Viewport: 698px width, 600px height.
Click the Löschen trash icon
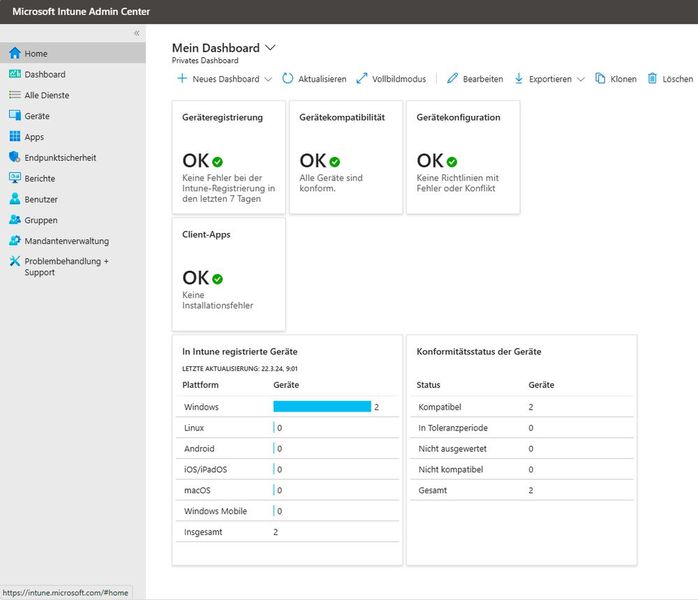[652, 78]
